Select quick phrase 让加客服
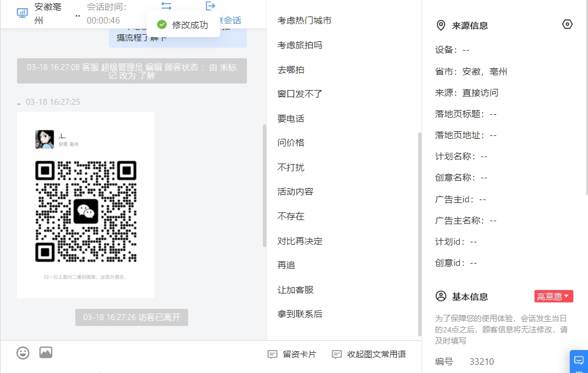Image resolution: width=588 pixels, height=373 pixels. click(295, 289)
